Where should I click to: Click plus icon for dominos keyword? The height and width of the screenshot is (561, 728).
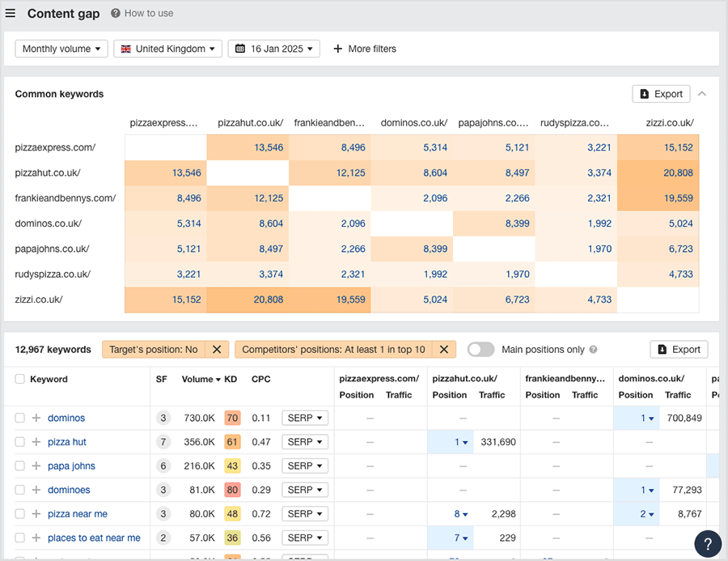click(36, 418)
